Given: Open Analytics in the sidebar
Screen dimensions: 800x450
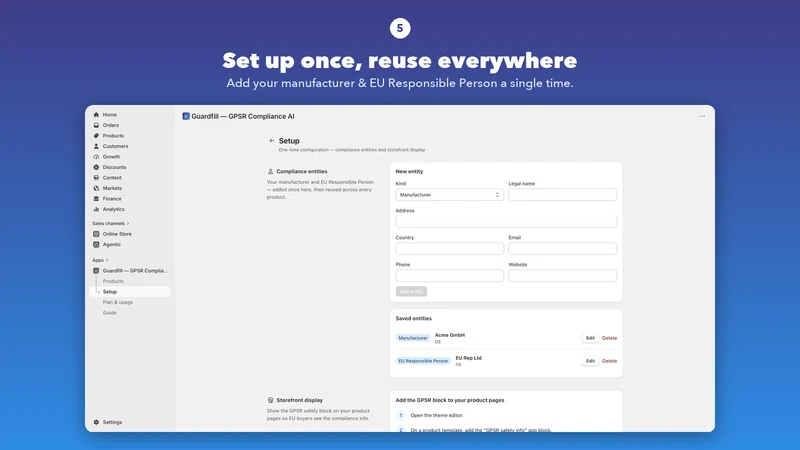Looking at the screenshot, I should point(113,209).
